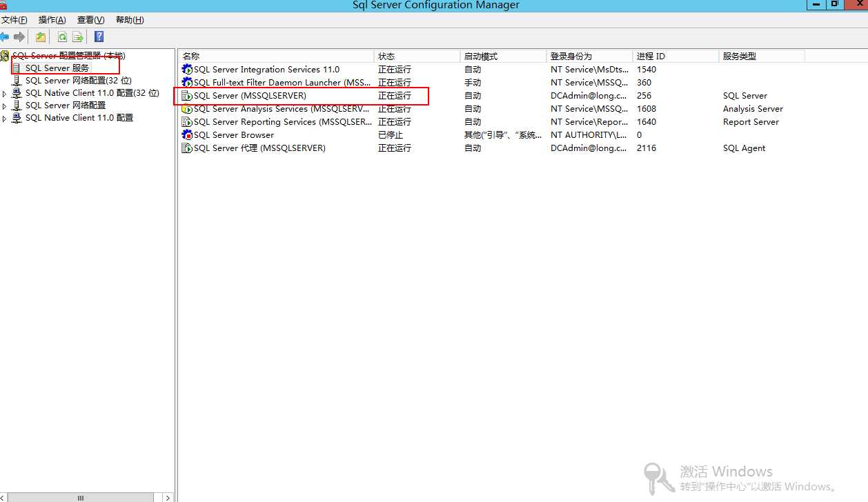Click the Full-text Filter Daemon Launcher icon

[x=187, y=83]
